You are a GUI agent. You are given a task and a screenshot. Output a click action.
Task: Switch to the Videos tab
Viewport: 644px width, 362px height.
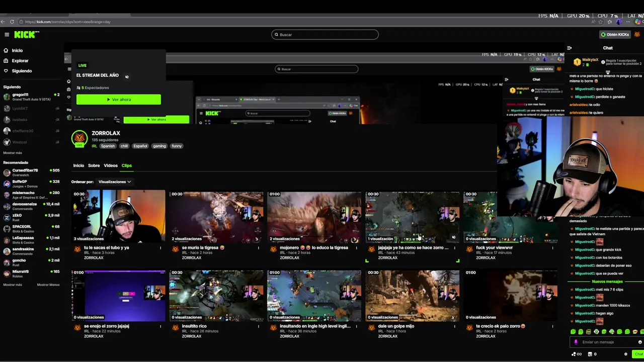click(111, 165)
